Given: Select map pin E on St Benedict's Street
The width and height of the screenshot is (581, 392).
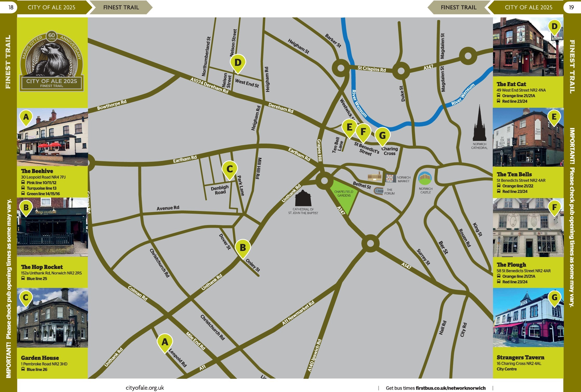Looking at the screenshot, I should click(x=349, y=127).
